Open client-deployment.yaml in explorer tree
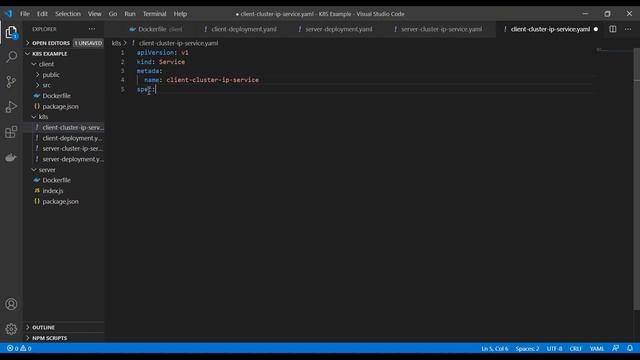The height and width of the screenshot is (360, 640). (72, 138)
